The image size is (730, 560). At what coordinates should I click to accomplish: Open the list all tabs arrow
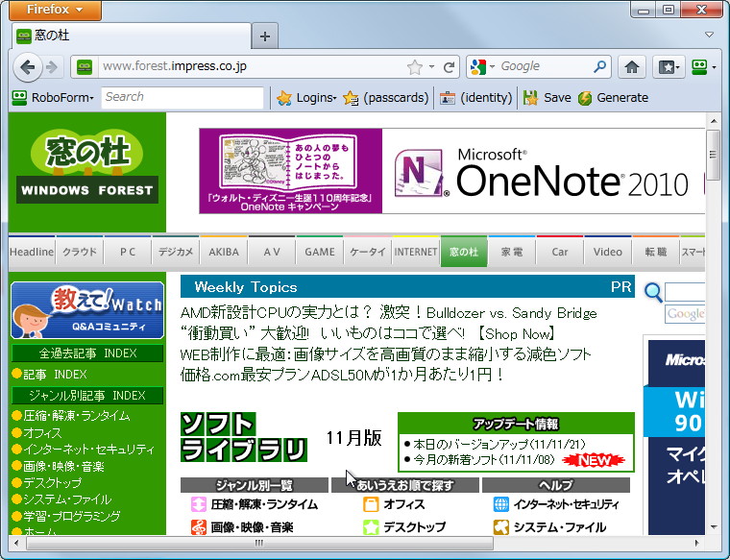709,35
